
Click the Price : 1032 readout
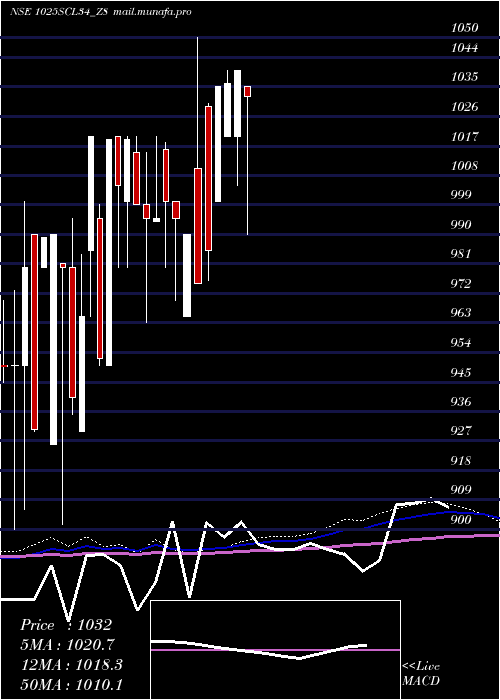(x=66, y=625)
